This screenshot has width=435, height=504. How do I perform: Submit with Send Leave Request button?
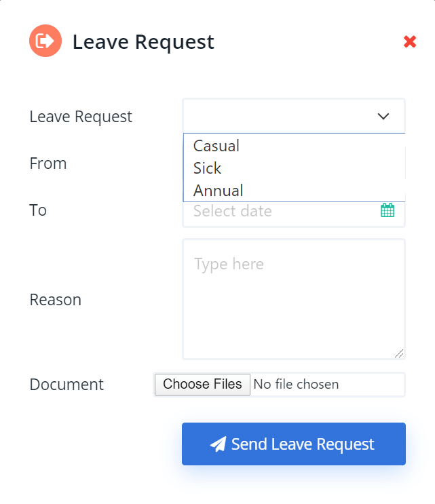[x=294, y=444]
